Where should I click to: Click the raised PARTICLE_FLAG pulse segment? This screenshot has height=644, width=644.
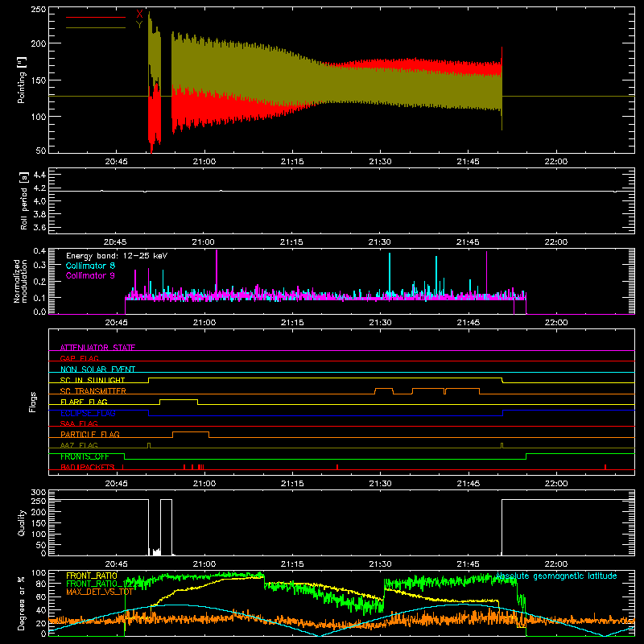191,432
